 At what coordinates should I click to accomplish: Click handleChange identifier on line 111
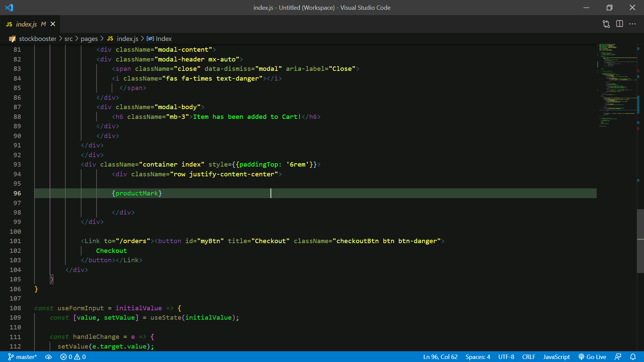point(96,336)
